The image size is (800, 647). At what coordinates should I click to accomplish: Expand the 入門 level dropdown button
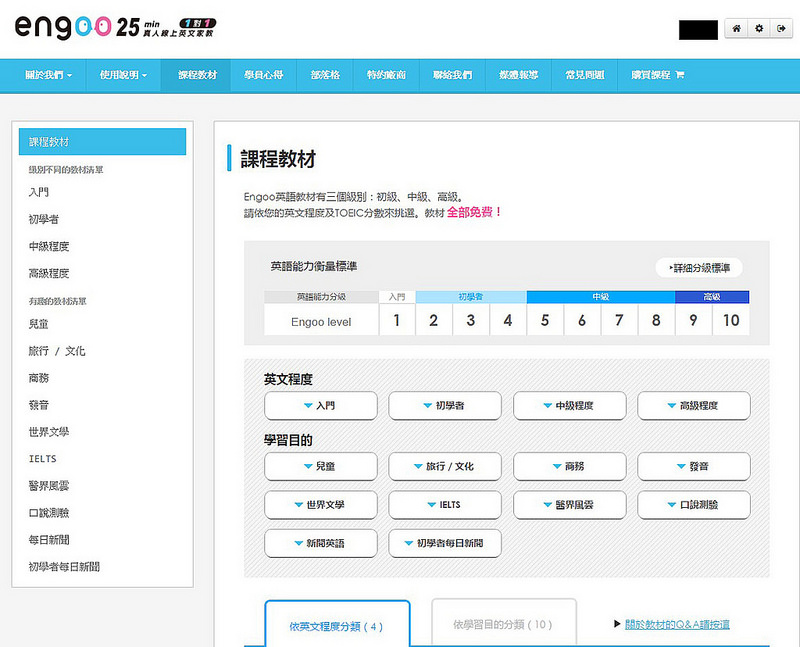pyautogui.click(x=320, y=406)
